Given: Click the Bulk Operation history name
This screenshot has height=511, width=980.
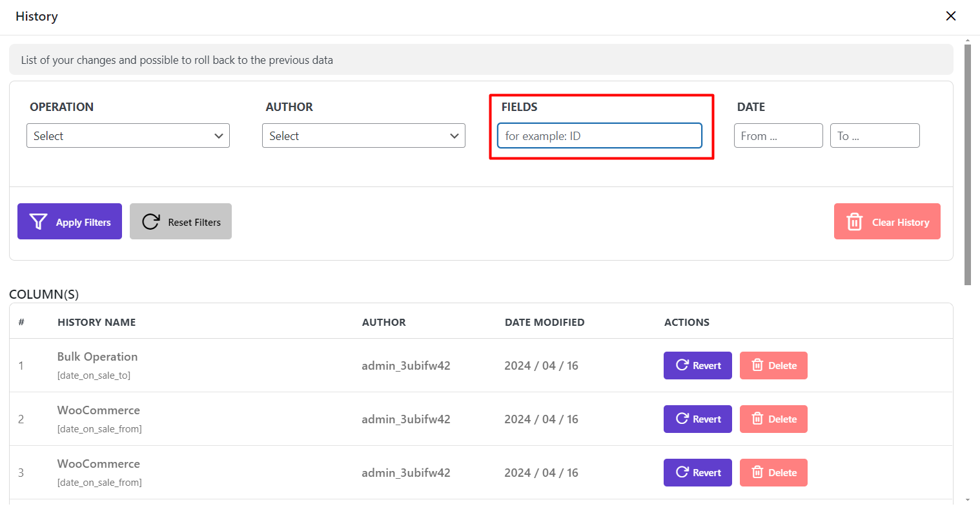Looking at the screenshot, I should click(97, 357).
